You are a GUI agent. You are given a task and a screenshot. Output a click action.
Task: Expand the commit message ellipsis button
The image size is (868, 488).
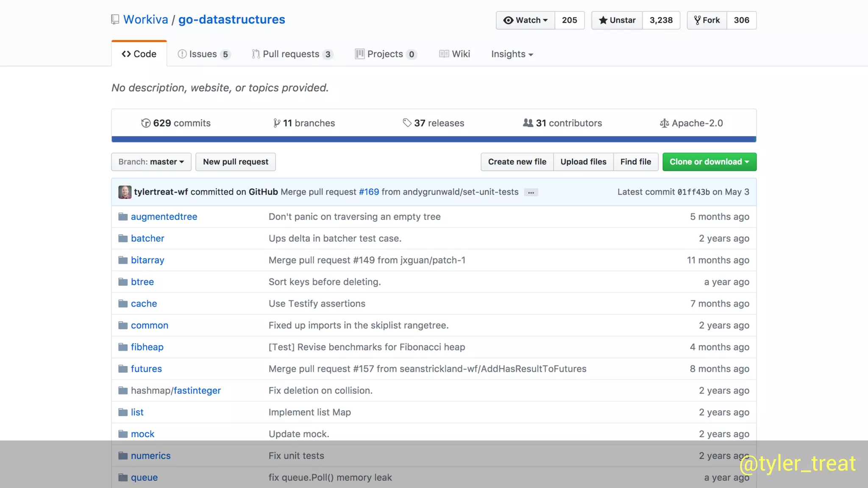pyautogui.click(x=531, y=192)
